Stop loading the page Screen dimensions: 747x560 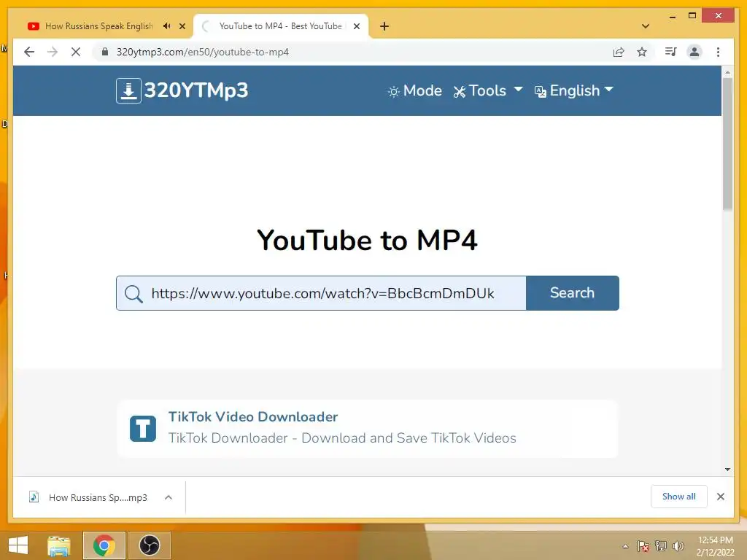point(76,52)
